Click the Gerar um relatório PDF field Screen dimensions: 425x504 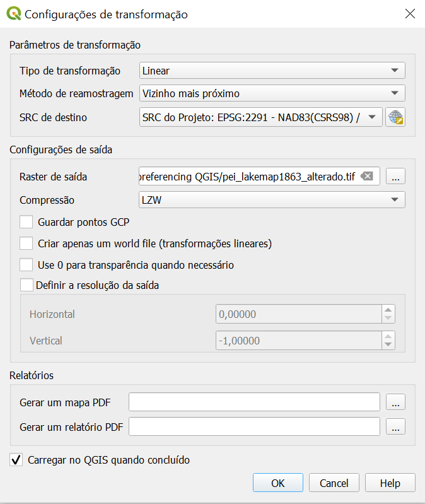(253, 427)
